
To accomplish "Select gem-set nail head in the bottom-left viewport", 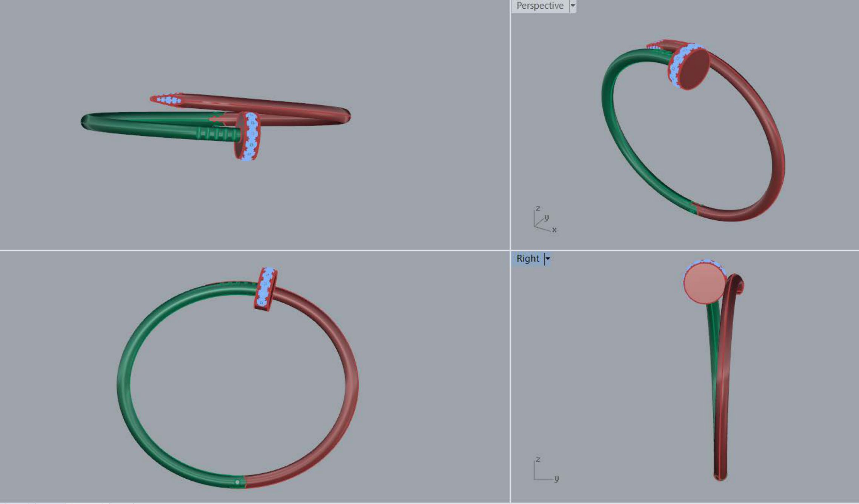I will click(x=266, y=289).
